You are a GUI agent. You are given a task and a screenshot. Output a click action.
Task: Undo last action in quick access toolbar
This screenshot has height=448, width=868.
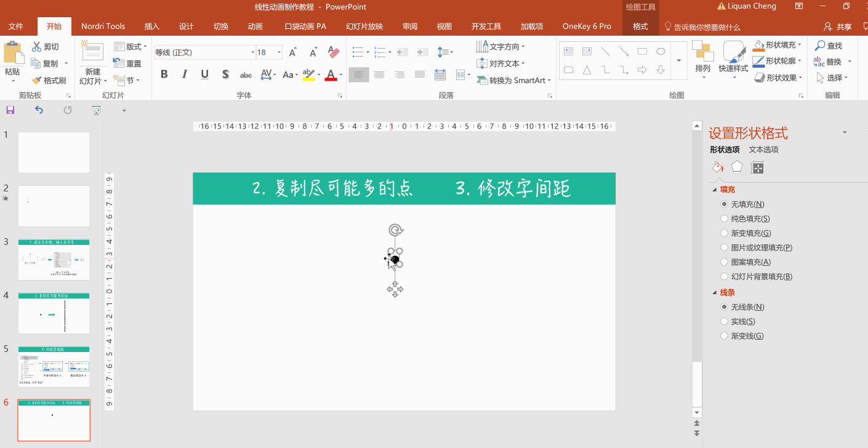tap(39, 110)
